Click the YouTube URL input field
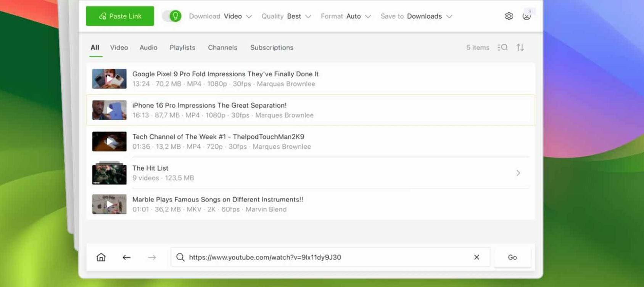Image resolution: width=644 pixels, height=287 pixels. tap(330, 257)
